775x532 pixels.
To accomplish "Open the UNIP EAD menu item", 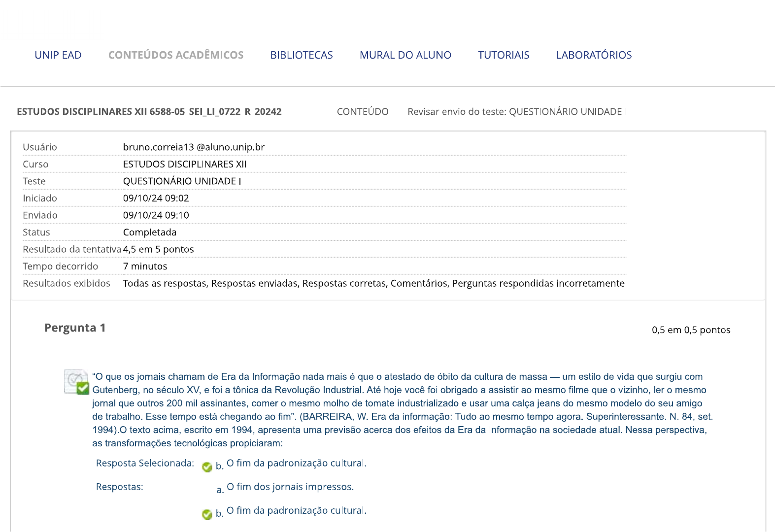I will pyautogui.click(x=58, y=55).
